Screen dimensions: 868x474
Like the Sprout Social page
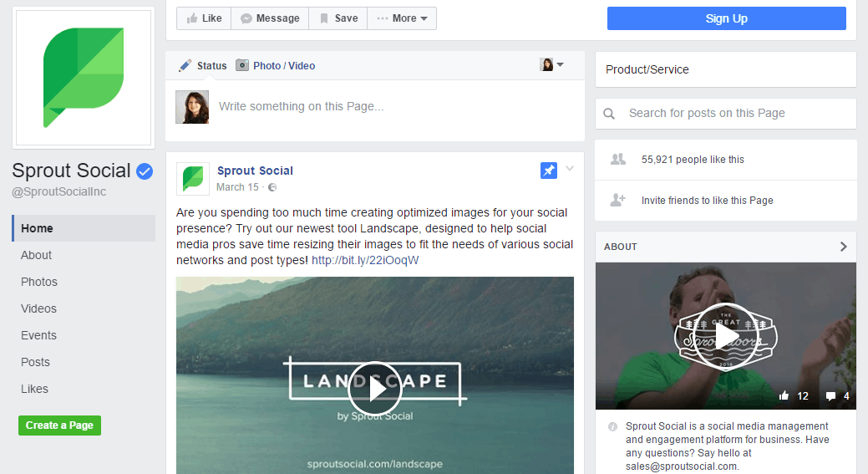[204, 18]
